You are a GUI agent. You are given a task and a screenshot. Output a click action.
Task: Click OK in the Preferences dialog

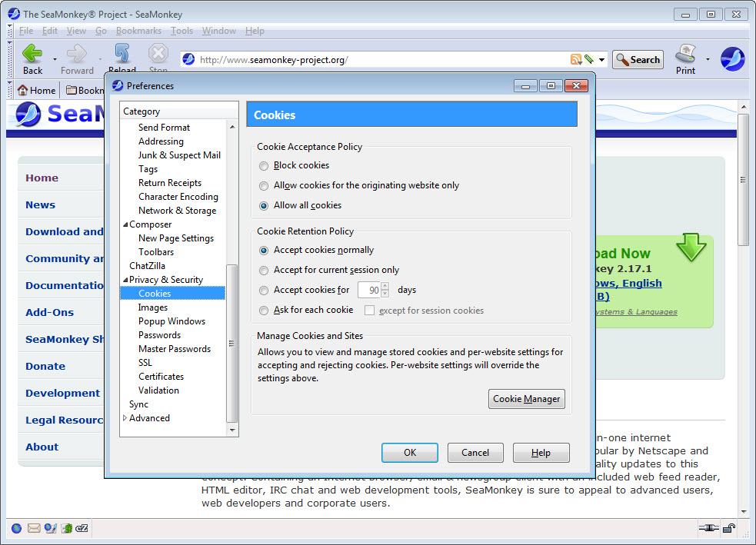[410, 453]
